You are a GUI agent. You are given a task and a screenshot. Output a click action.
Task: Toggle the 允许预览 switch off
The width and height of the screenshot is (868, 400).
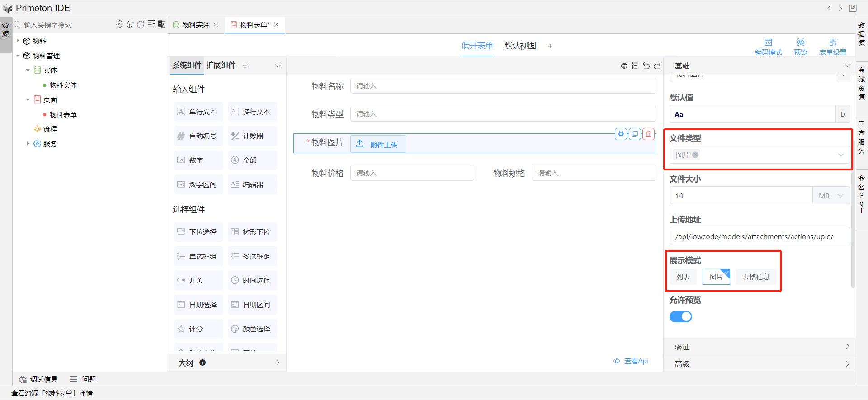point(680,316)
